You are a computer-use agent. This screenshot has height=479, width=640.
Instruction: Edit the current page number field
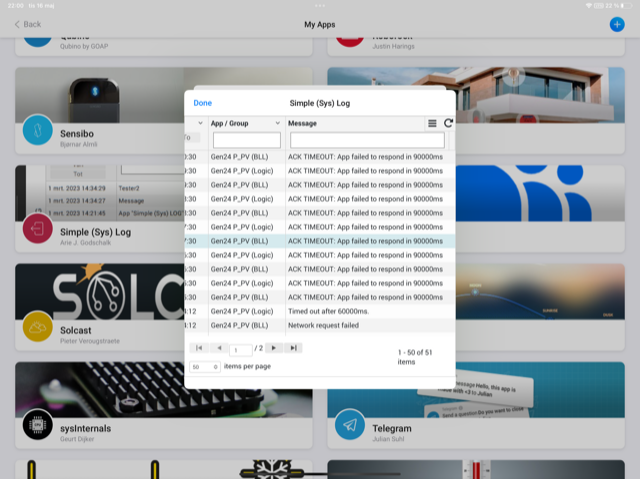pos(241,350)
